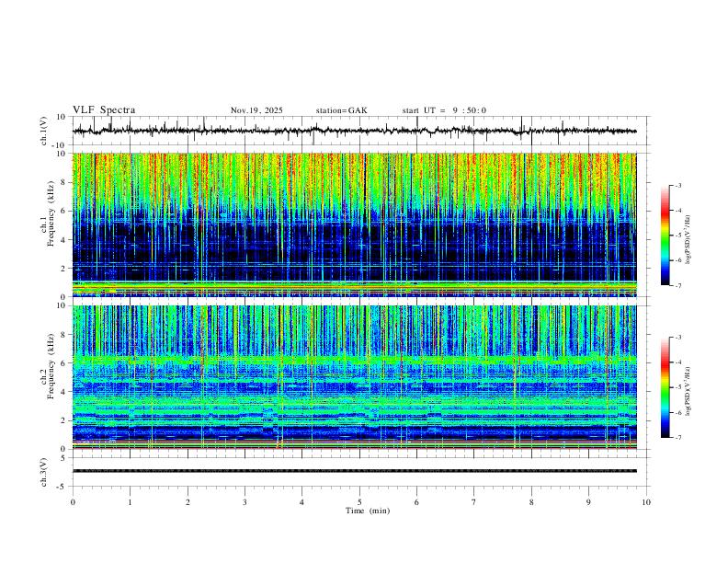
Task: Click the "Time (min)" x-axis label
Action: [x=368, y=511]
